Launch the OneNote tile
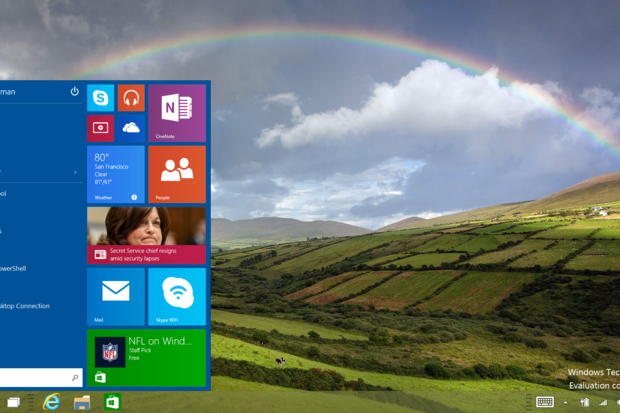The width and height of the screenshot is (620, 413). tap(177, 113)
